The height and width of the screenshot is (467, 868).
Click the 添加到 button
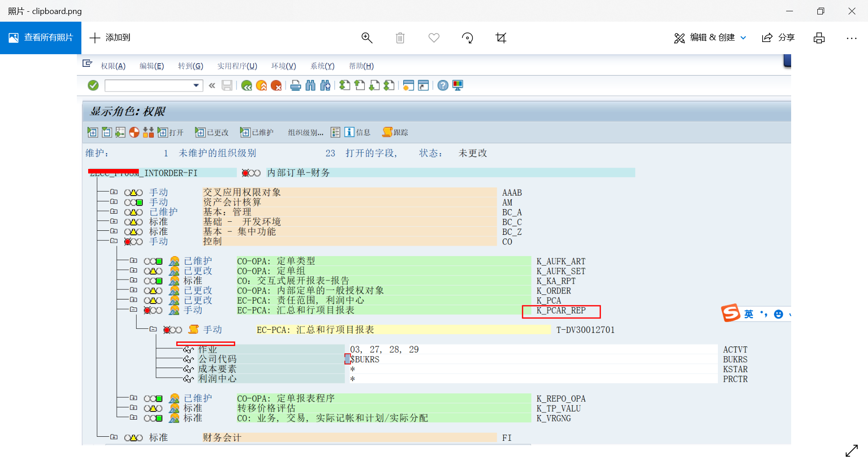click(x=110, y=38)
